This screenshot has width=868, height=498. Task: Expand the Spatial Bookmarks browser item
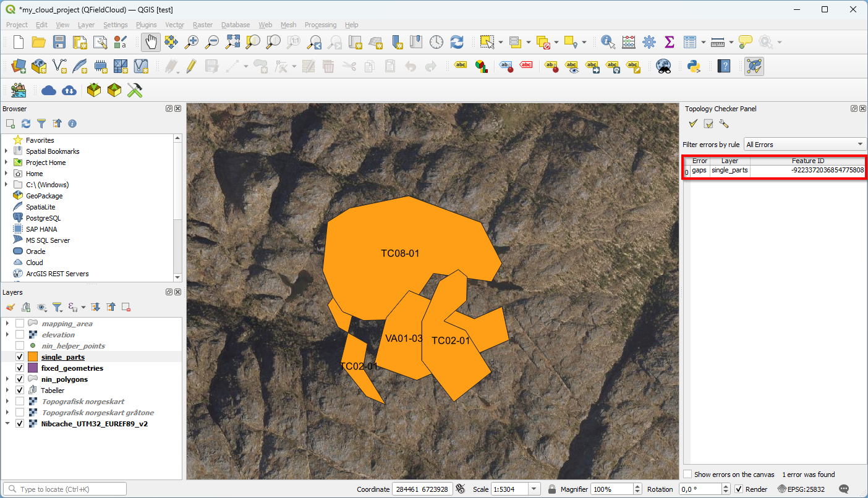tap(7, 151)
